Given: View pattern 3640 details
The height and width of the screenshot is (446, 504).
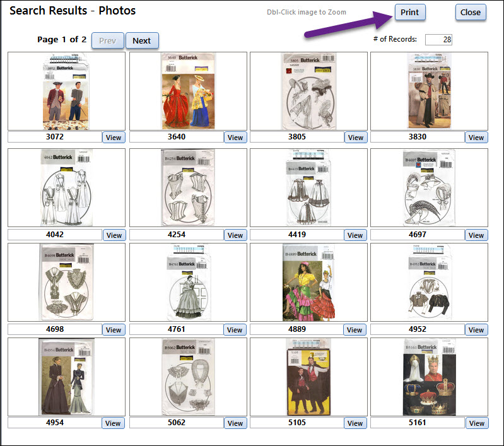Looking at the screenshot, I should [x=235, y=138].
